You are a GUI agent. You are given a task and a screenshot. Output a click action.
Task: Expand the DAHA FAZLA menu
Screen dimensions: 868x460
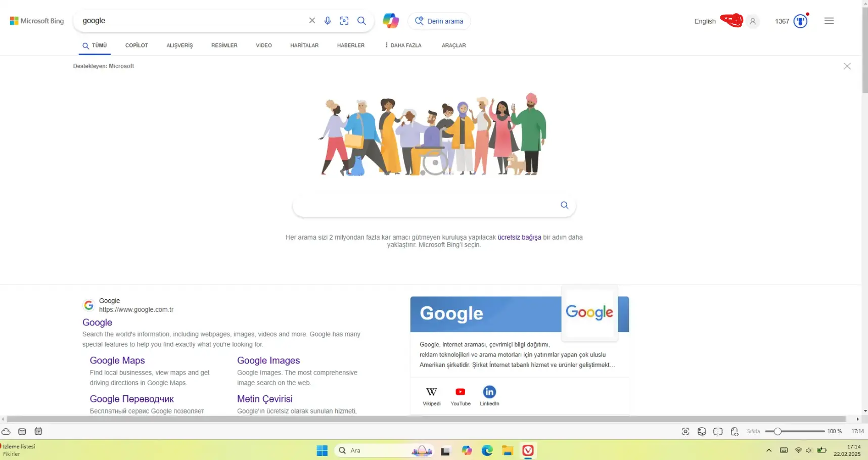point(403,45)
